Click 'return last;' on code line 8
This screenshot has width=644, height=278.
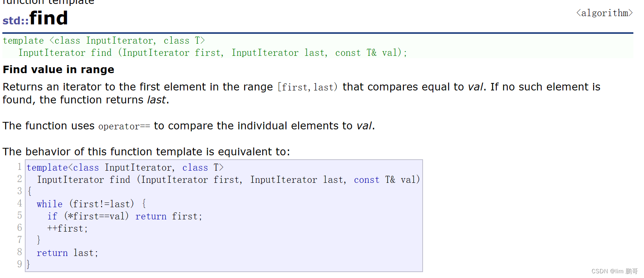pos(67,253)
